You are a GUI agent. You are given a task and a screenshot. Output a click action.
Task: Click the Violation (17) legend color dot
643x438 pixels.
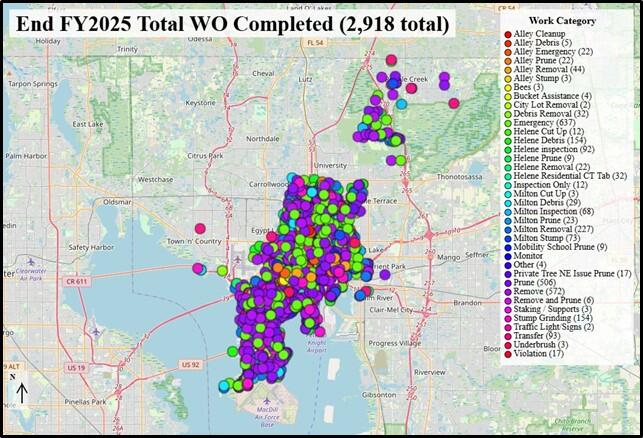[508, 354]
